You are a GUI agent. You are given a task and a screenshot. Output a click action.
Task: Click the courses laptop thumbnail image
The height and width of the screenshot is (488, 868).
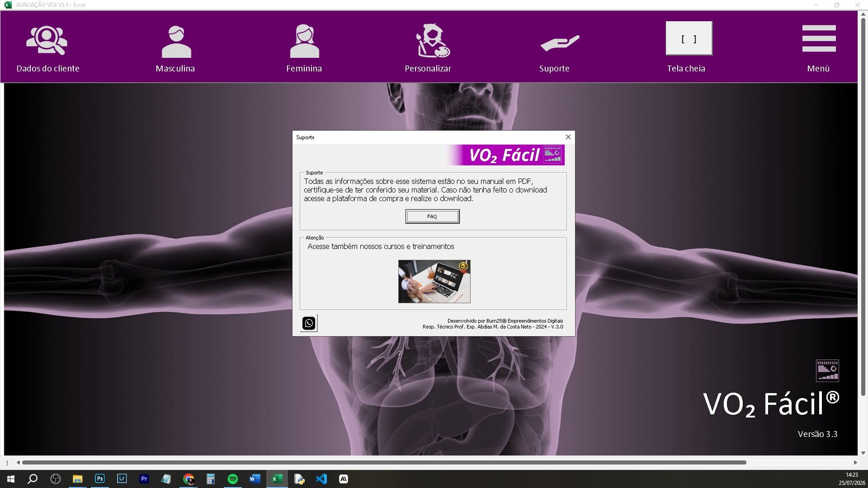434,281
